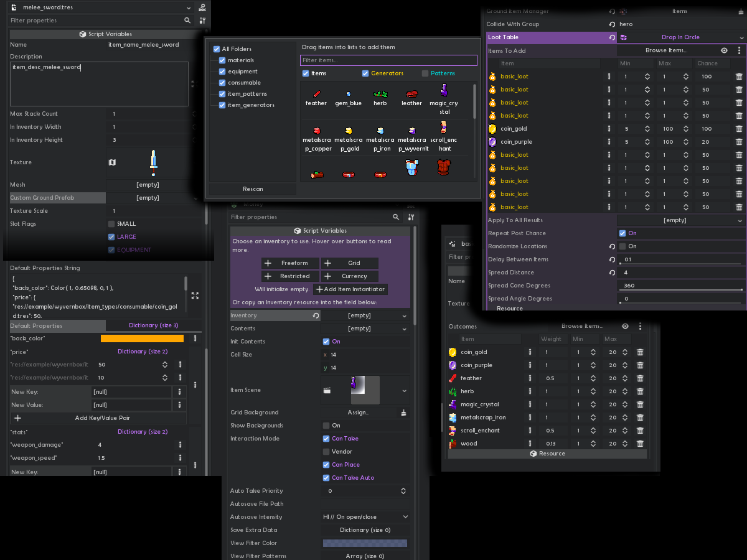The height and width of the screenshot is (560, 747).
Task: Click the Rescan button
Action: tap(253, 189)
